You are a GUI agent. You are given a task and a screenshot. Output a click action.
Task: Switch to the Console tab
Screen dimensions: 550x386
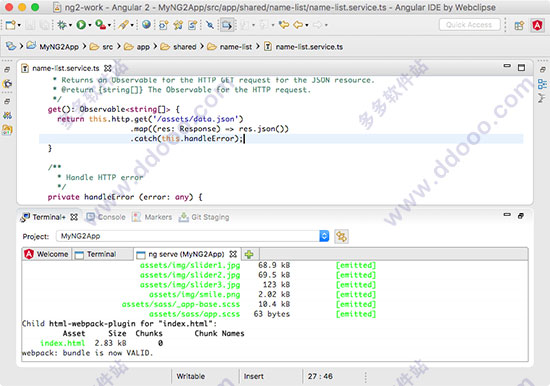106,217
